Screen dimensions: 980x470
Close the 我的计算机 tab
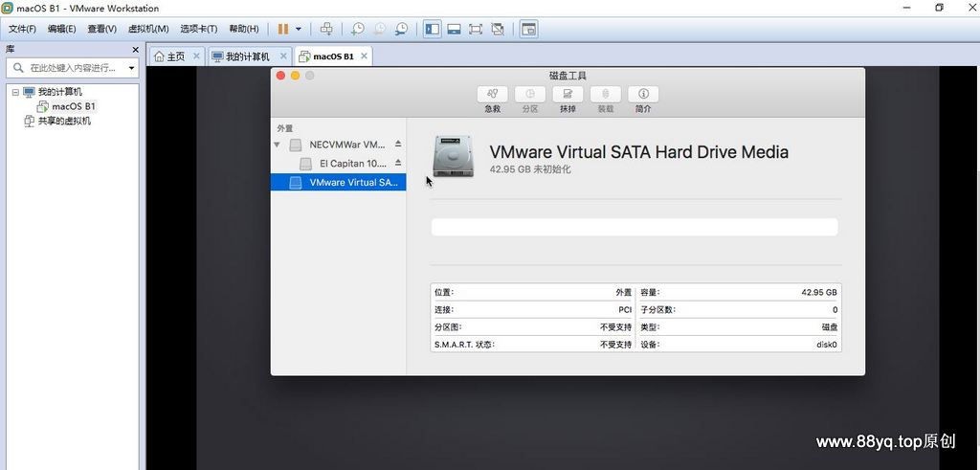pos(283,56)
